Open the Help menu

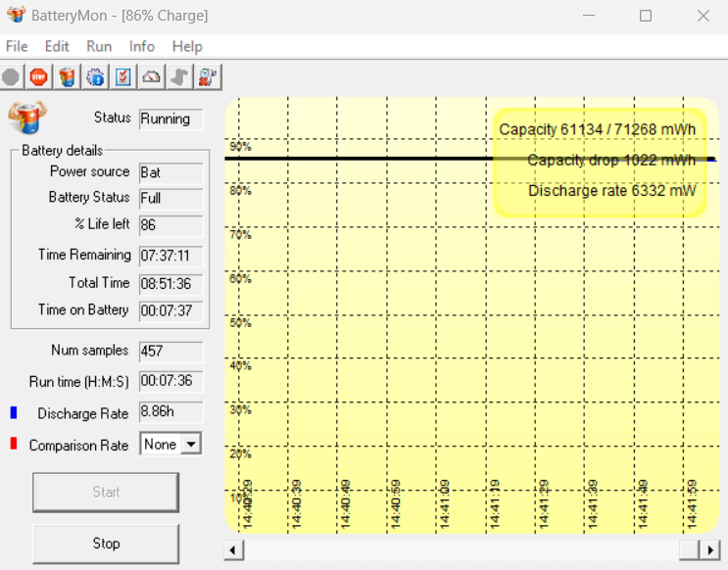[x=187, y=46]
